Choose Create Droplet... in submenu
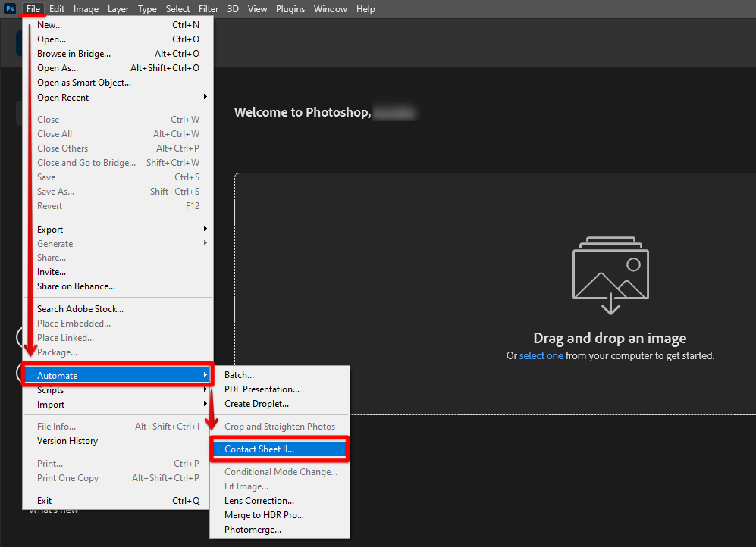This screenshot has height=547, width=756. coord(280,404)
